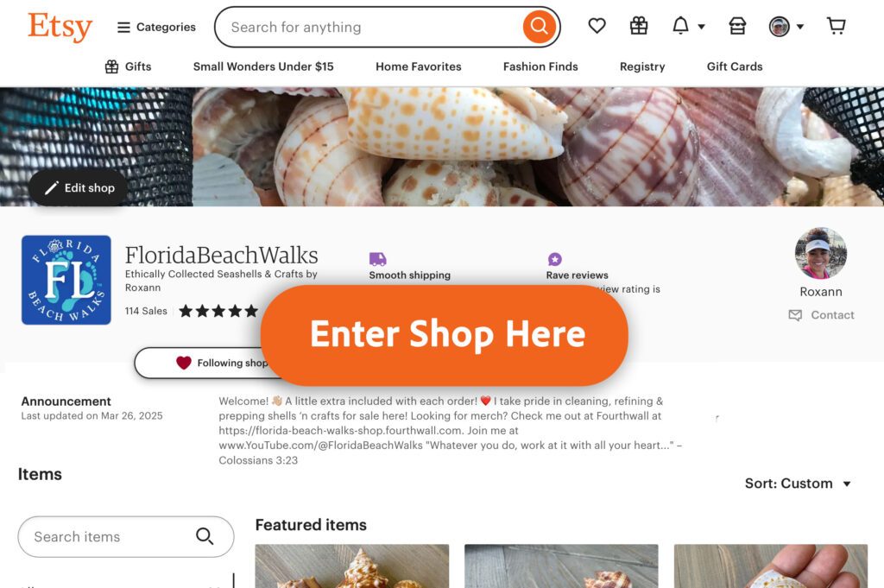The image size is (884, 588).
Task: Click the orange search magnifier button
Action: 539,27
